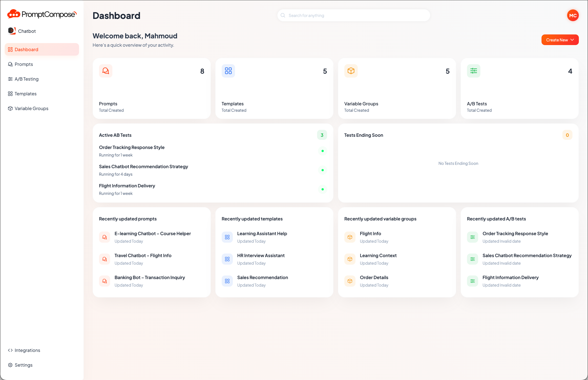Switch to the Dashboard section
Viewport: 588px width, 380px height.
click(27, 49)
